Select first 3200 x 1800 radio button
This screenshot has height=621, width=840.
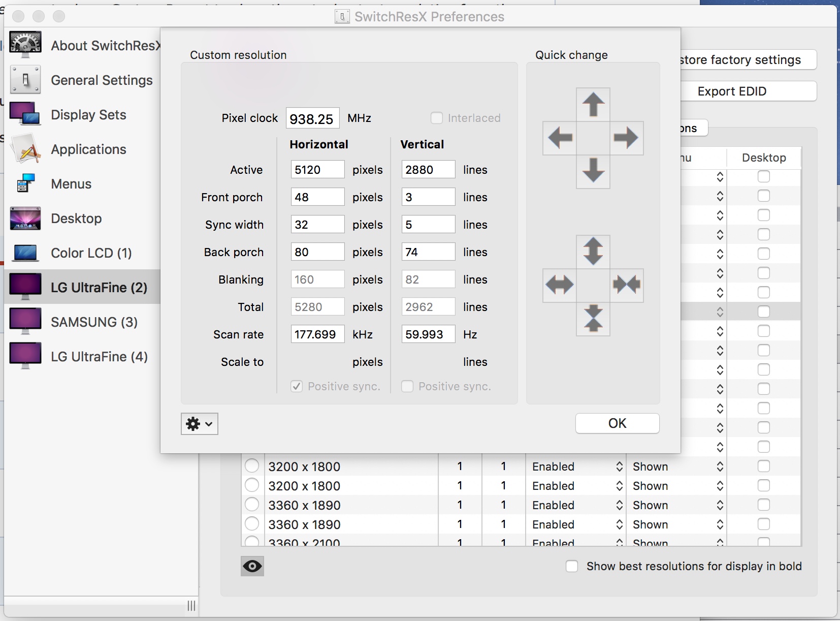click(252, 466)
